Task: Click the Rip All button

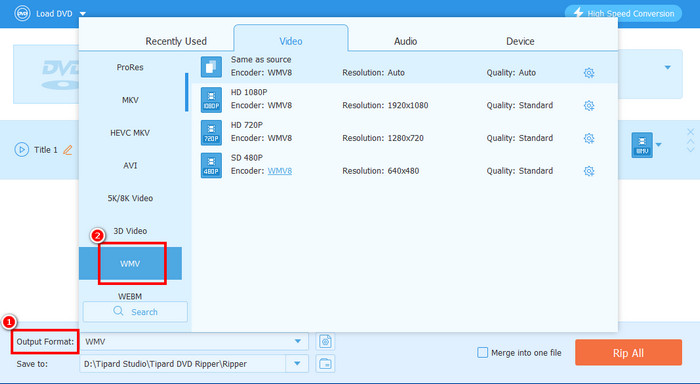Action: coord(628,353)
